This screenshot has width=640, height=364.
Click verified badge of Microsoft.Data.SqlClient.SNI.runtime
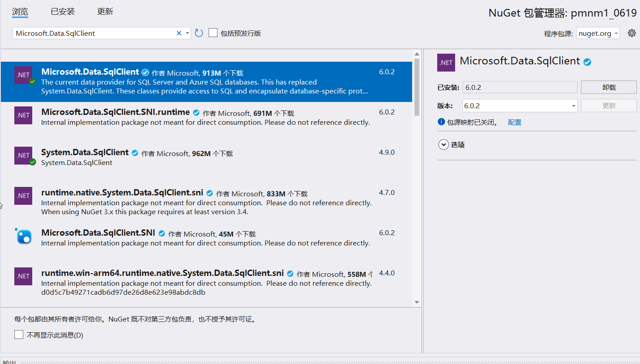[x=196, y=113]
